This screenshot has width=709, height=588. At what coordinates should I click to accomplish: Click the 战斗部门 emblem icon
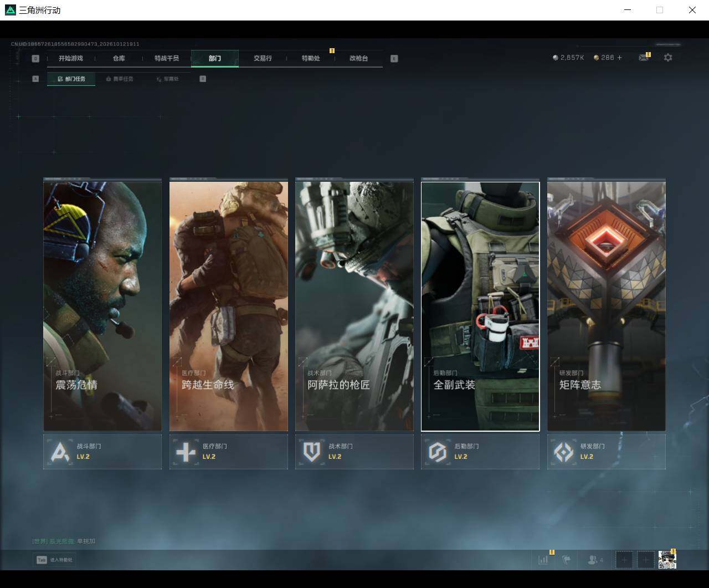click(x=60, y=452)
